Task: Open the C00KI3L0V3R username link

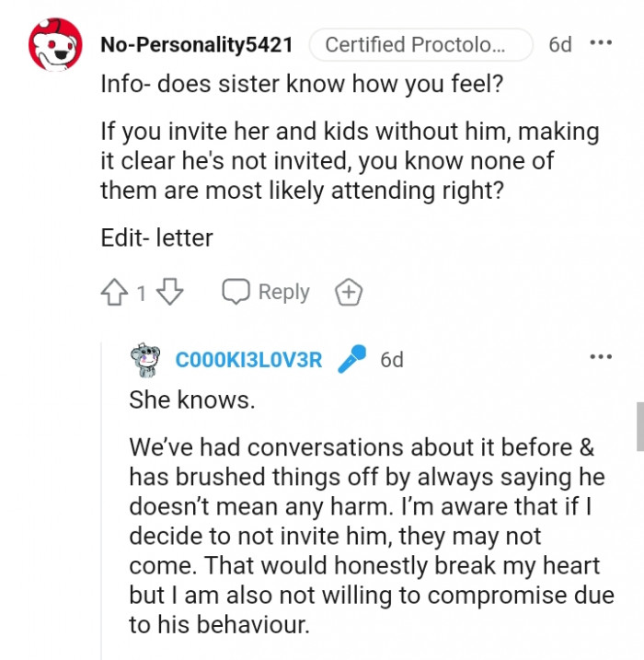Action: [x=248, y=360]
